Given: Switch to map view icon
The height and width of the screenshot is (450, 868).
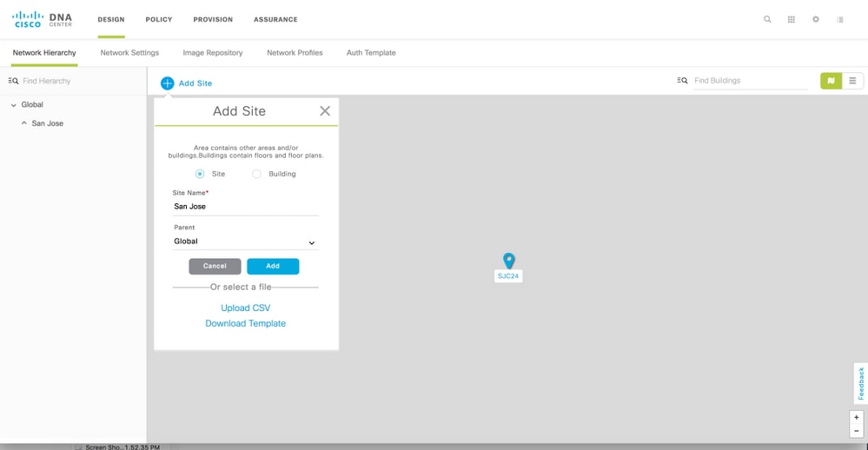Looking at the screenshot, I should [x=831, y=81].
